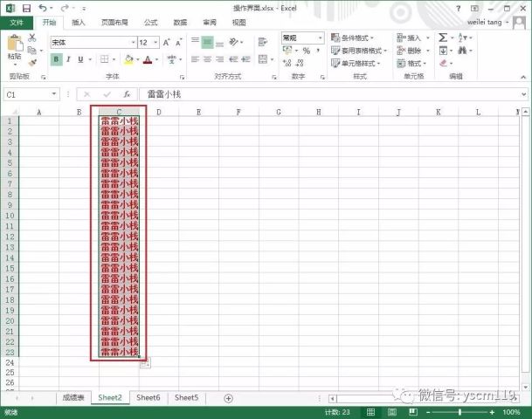This screenshot has height=419, width=532.
Task: Switch to the Insert ribbon tab
Action: pos(78,23)
